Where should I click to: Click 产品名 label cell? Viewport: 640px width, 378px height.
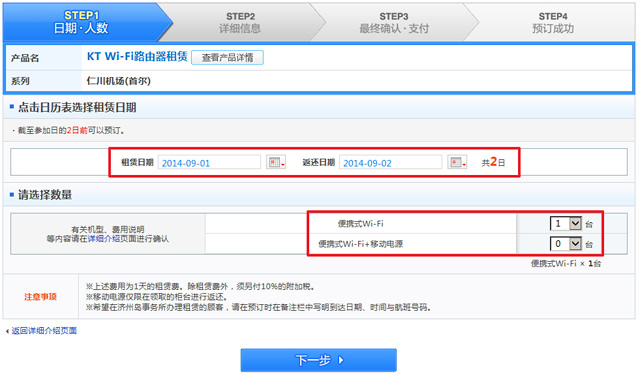pos(43,58)
